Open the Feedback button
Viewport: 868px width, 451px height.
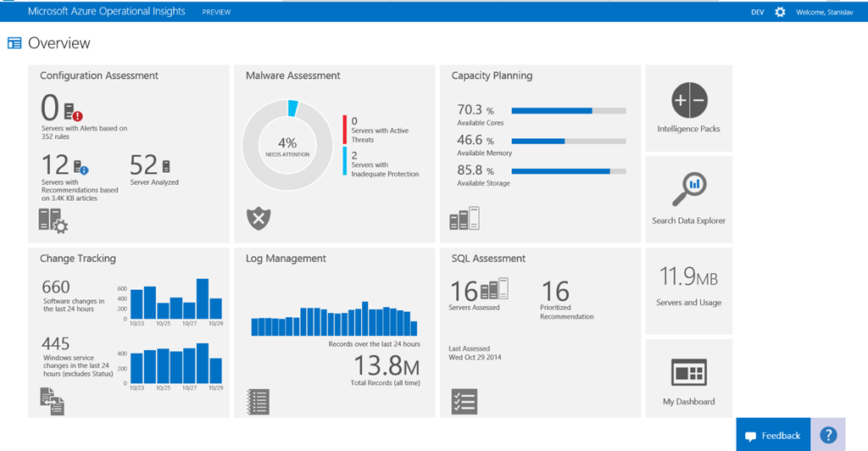[x=773, y=436]
